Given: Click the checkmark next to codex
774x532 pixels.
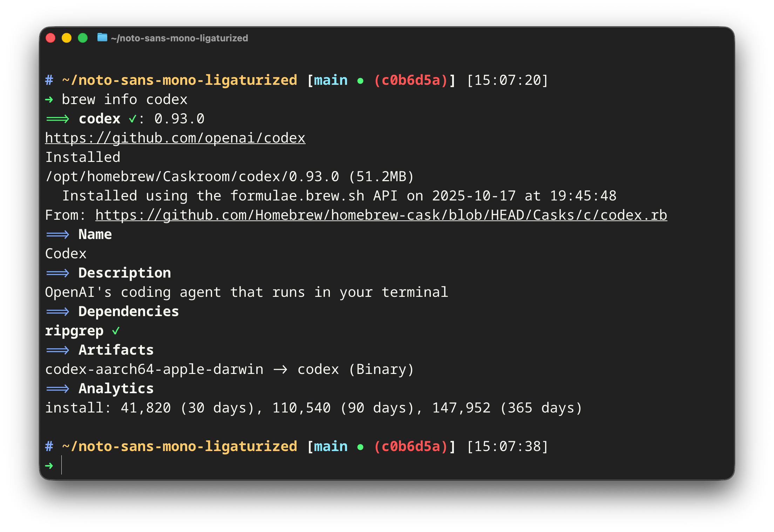Looking at the screenshot, I should (x=133, y=119).
